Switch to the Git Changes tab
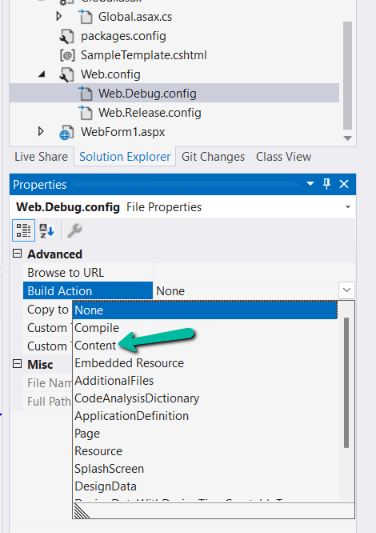Viewport: 376px width, 533px height. [213, 157]
